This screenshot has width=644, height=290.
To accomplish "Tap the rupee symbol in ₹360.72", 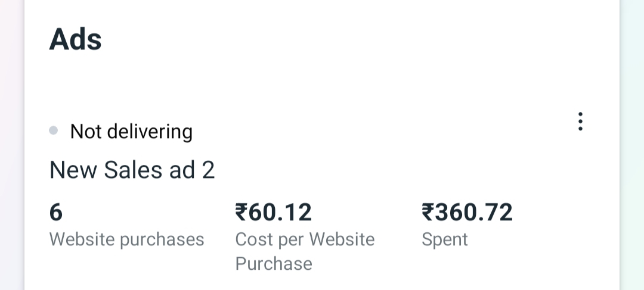I will pyautogui.click(x=428, y=212).
